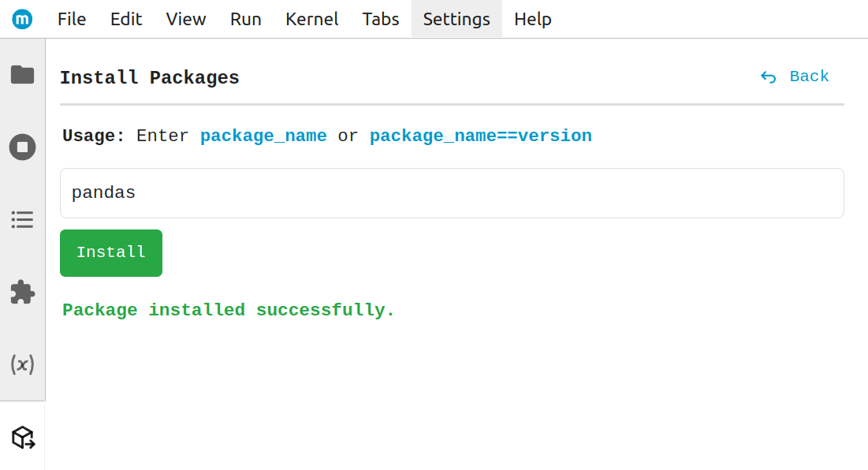Open the file explorer panel icon
The image size is (868, 470).
click(x=22, y=74)
